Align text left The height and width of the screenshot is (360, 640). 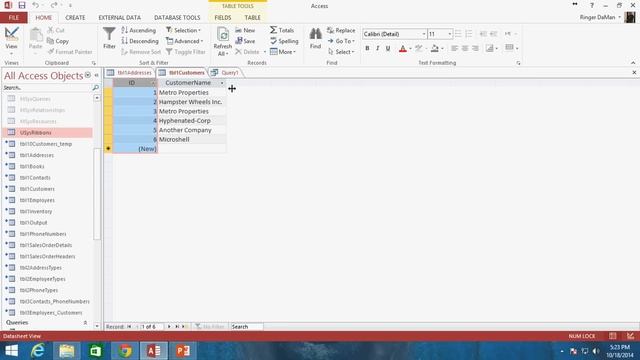tap(454, 49)
